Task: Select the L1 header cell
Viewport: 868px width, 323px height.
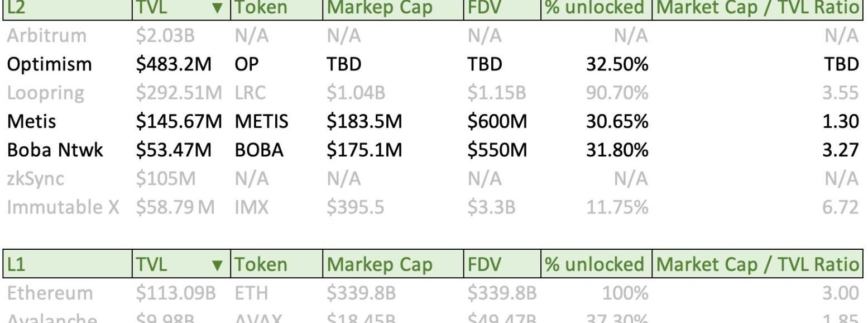Action: (67, 264)
